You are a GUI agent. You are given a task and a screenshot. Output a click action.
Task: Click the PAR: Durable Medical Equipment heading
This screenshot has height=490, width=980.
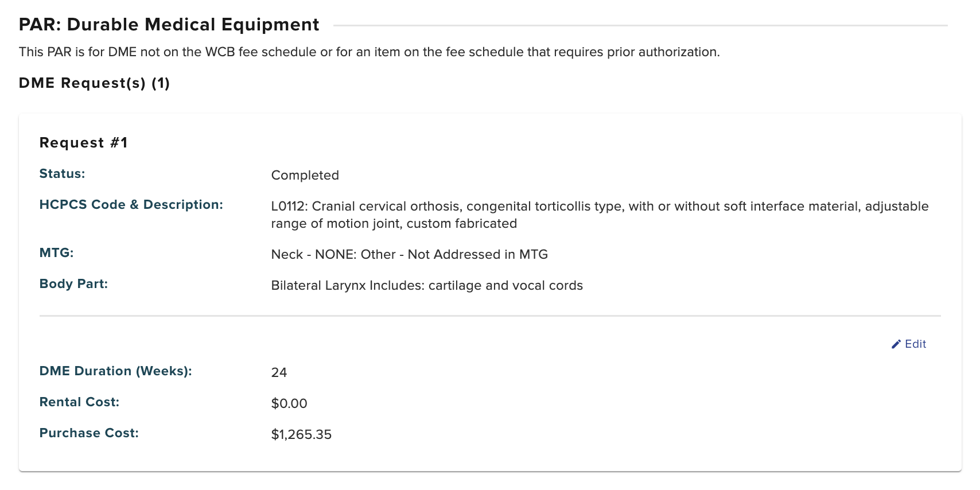click(x=169, y=25)
